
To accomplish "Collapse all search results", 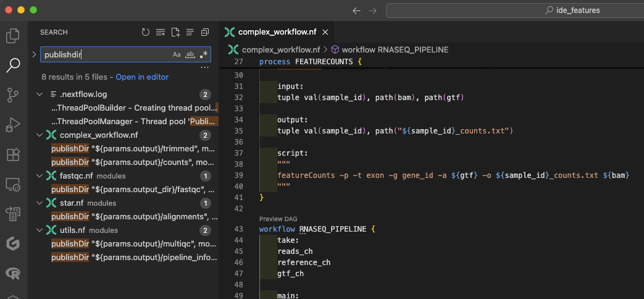I will click(205, 32).
